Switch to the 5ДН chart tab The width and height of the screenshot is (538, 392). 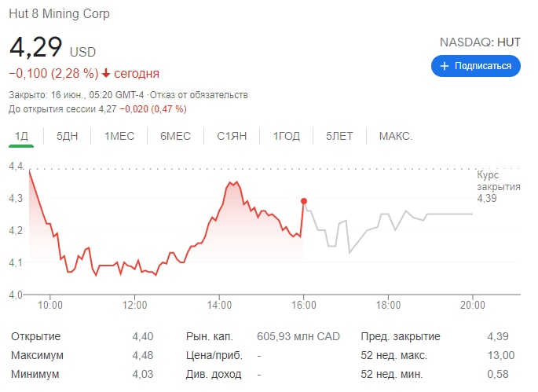point(68,136)
